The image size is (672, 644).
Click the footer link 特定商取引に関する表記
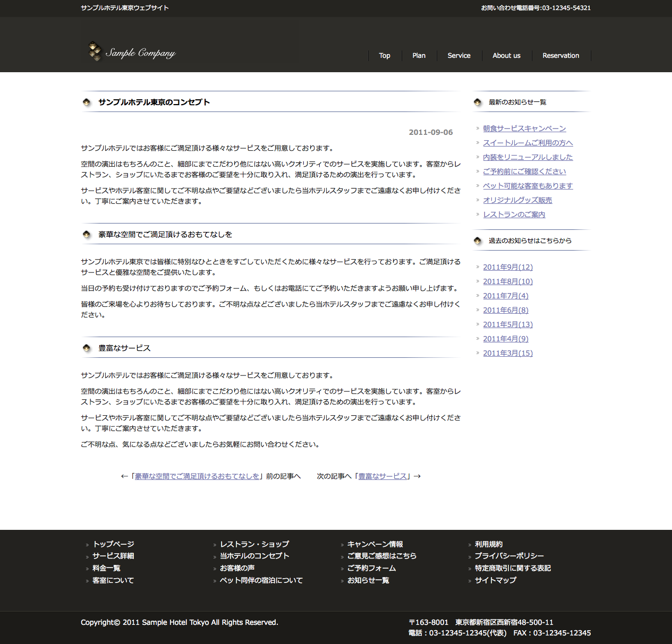513,568
